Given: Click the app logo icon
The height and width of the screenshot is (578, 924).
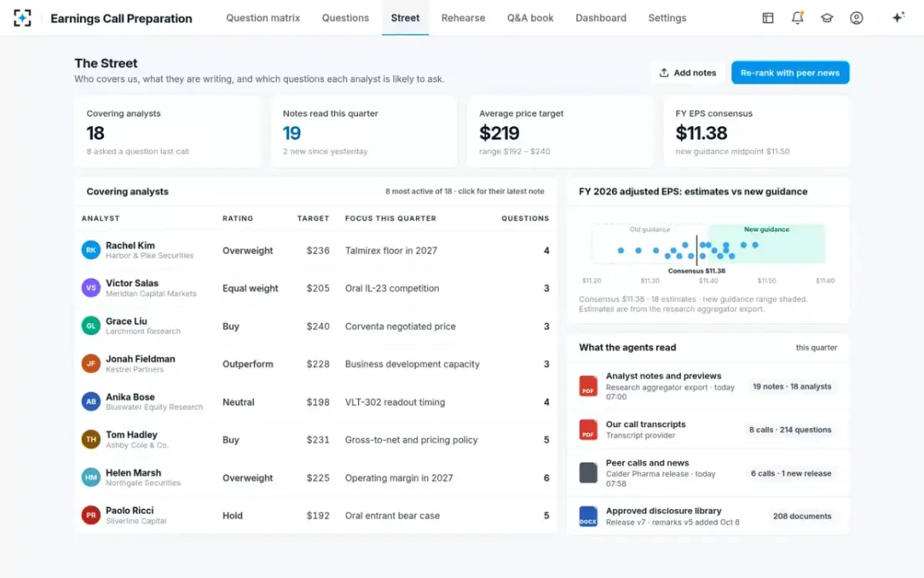Looking at the screenshot, I should 22,18.
